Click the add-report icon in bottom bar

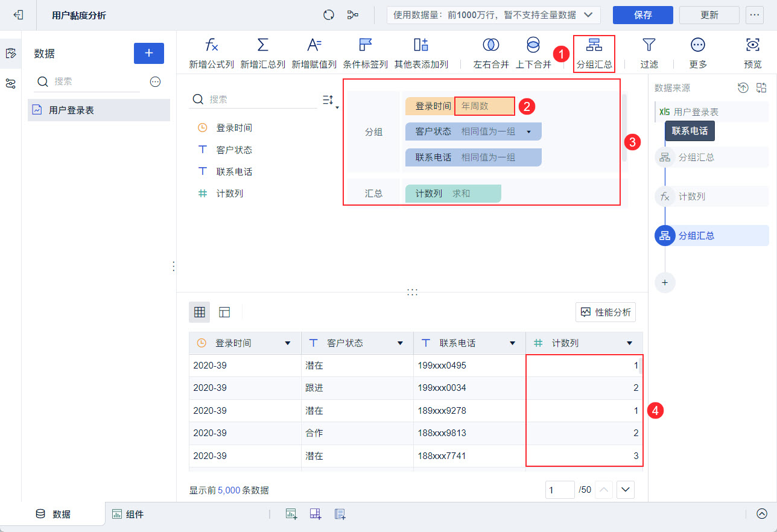[340, 514]
